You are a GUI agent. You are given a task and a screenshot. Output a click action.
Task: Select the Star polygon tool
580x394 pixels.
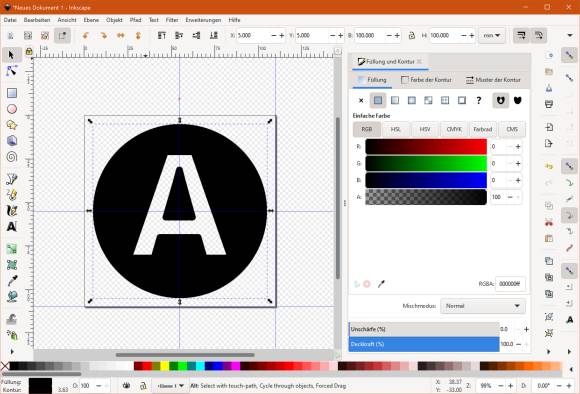pyautogui.click(x=12, y=125)
